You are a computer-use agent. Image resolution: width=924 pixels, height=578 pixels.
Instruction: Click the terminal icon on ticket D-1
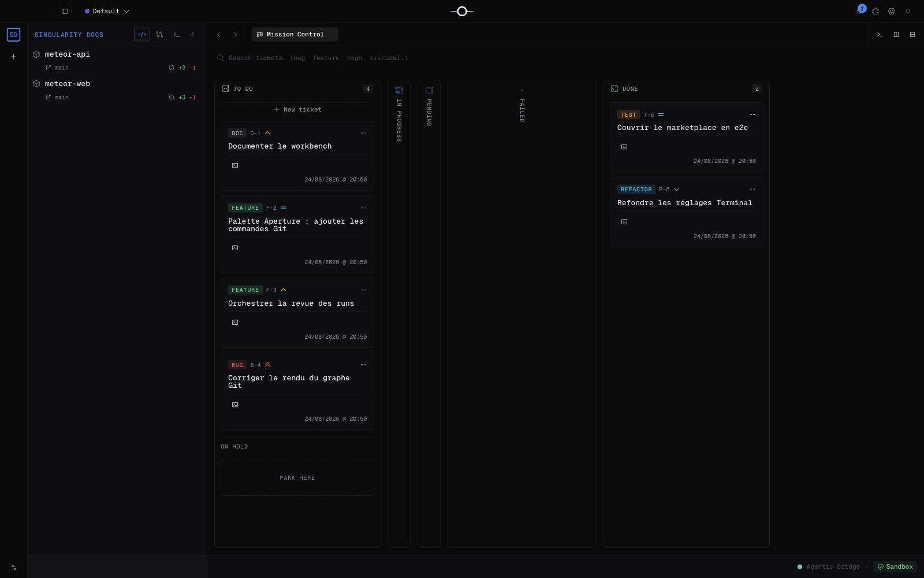(235, 165)
